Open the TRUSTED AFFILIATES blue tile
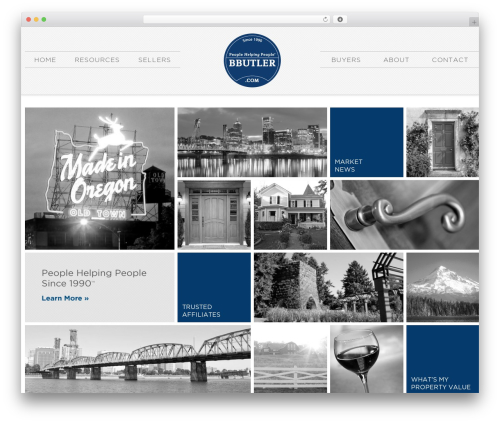 coord(214,287)
